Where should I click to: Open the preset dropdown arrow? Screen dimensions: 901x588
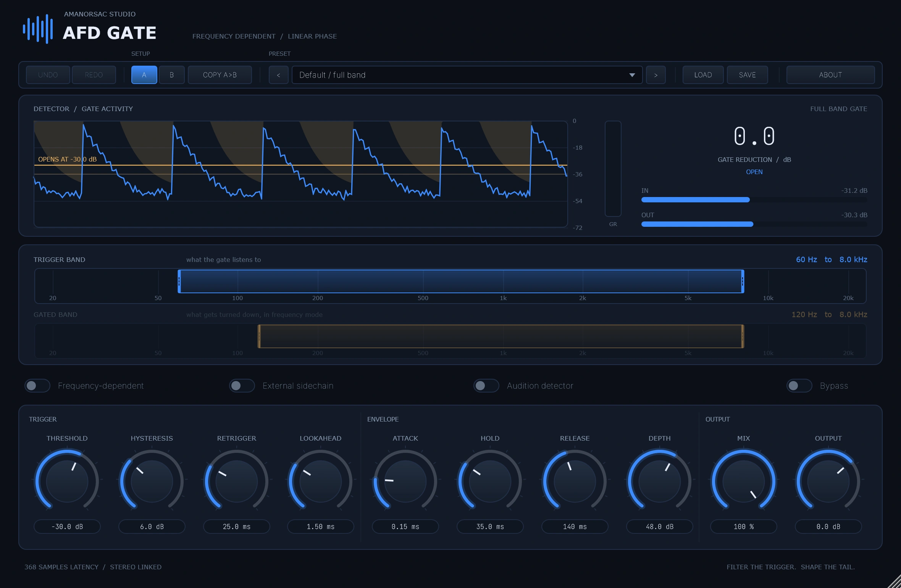(632, 75)
